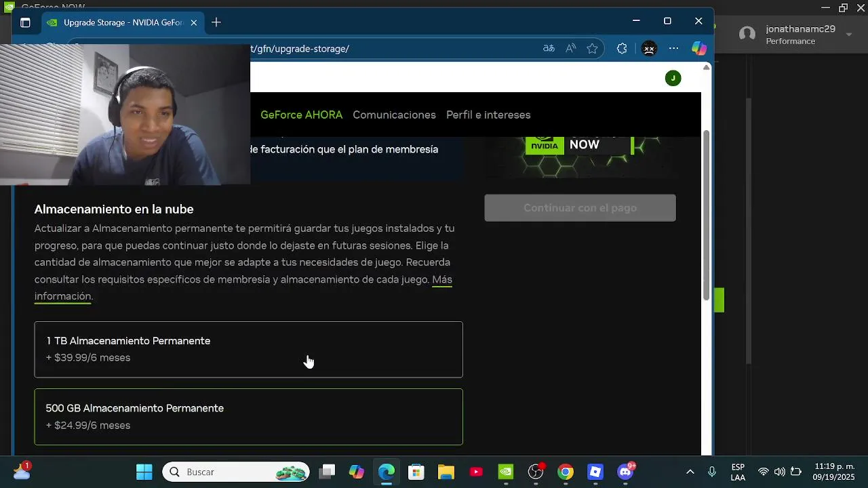Click the "+ $24.99/6 meses" price text
The height and width of the screenshot is (488, 868).
point(88,425)
